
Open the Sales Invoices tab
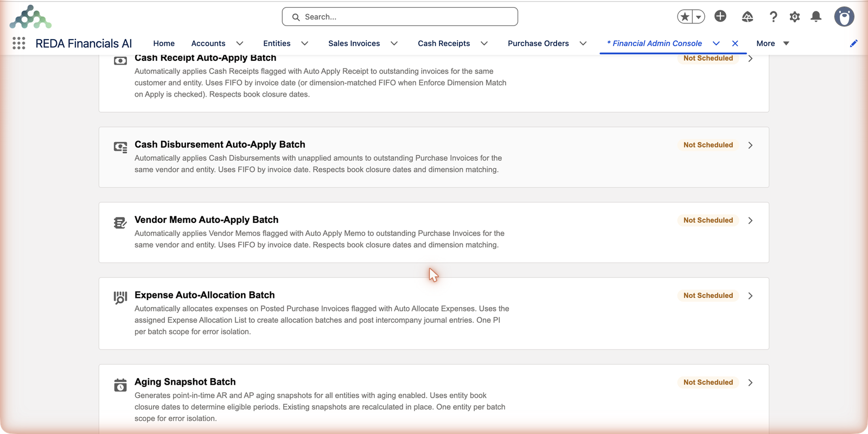[354, 43]
